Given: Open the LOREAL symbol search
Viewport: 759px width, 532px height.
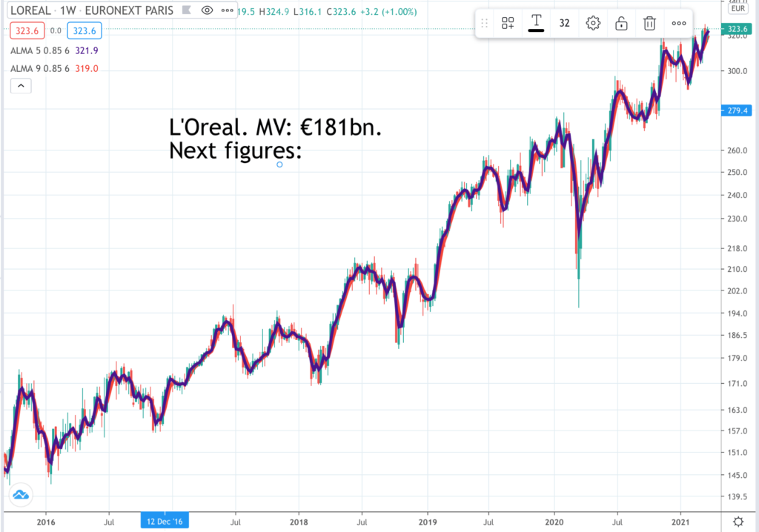Looking at the screenshot, I should [x=30, y=10].
